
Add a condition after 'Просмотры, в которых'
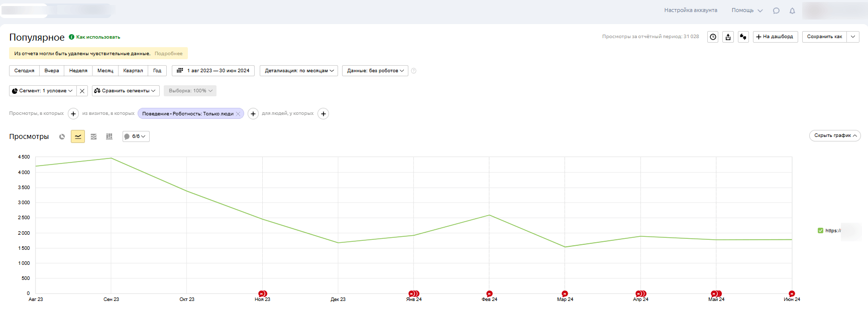(73, 114)
